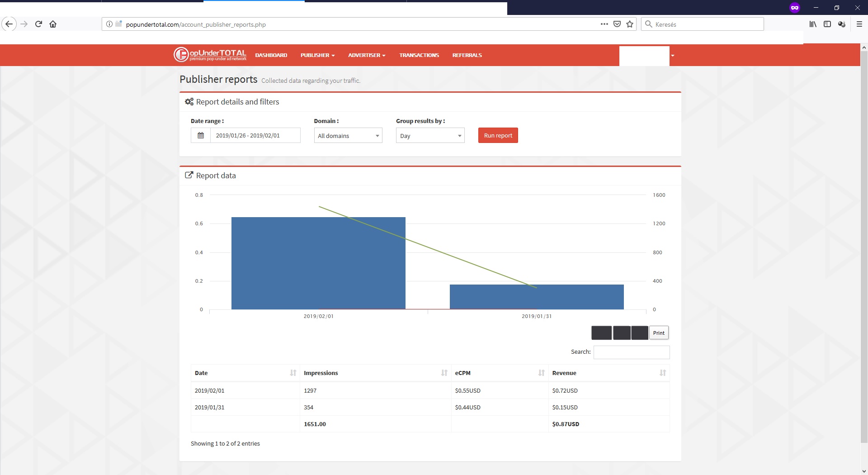Expand the Publisher navigation menu

[317, 55]
